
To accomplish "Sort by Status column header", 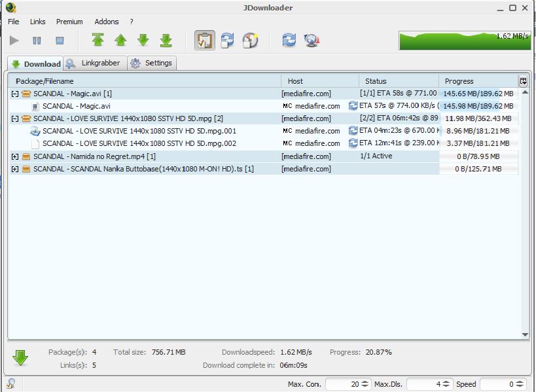I will pos(399,81).
